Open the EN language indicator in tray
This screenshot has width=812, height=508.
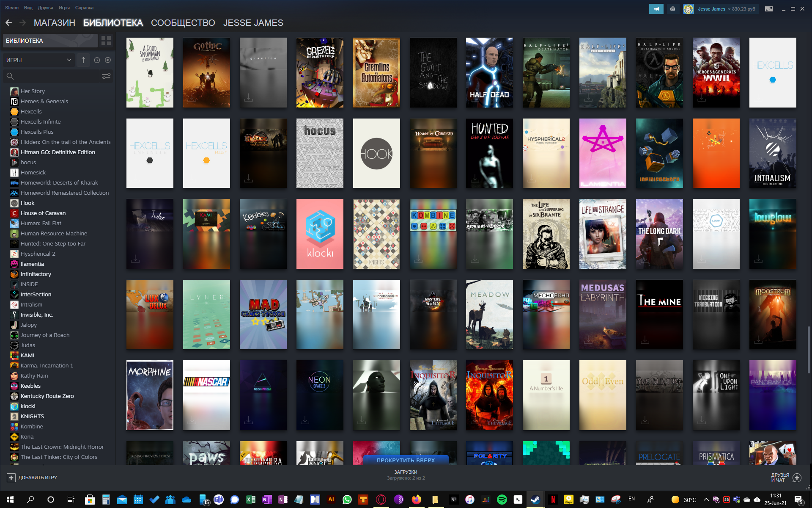pos(631,499)
